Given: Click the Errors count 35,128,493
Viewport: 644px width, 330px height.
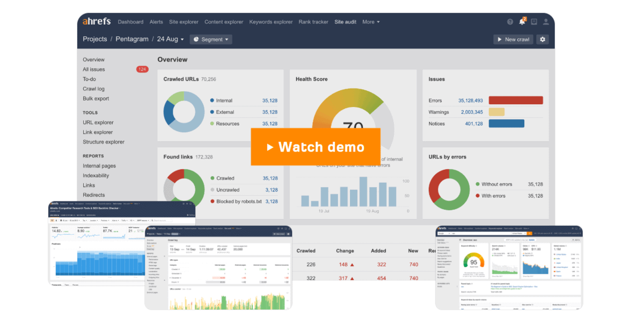Looking at the screenshot, I should coord(471,101).
